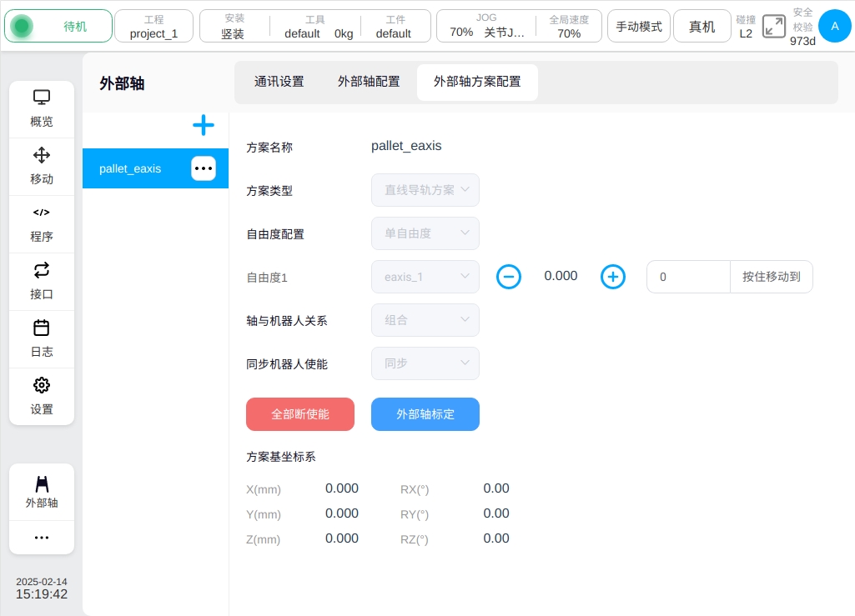Switch 手动模式 manual mode button
Viewport: 855px width, 616px height.
639,26
